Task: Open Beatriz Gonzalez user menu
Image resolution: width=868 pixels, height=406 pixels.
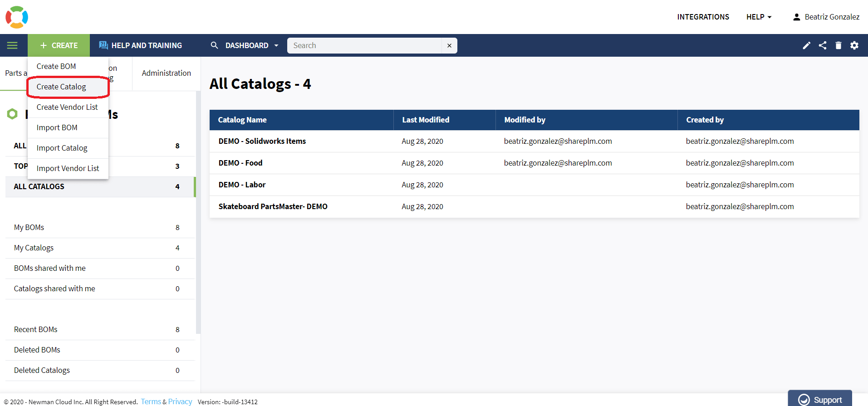Action: (x=826, y=17)
